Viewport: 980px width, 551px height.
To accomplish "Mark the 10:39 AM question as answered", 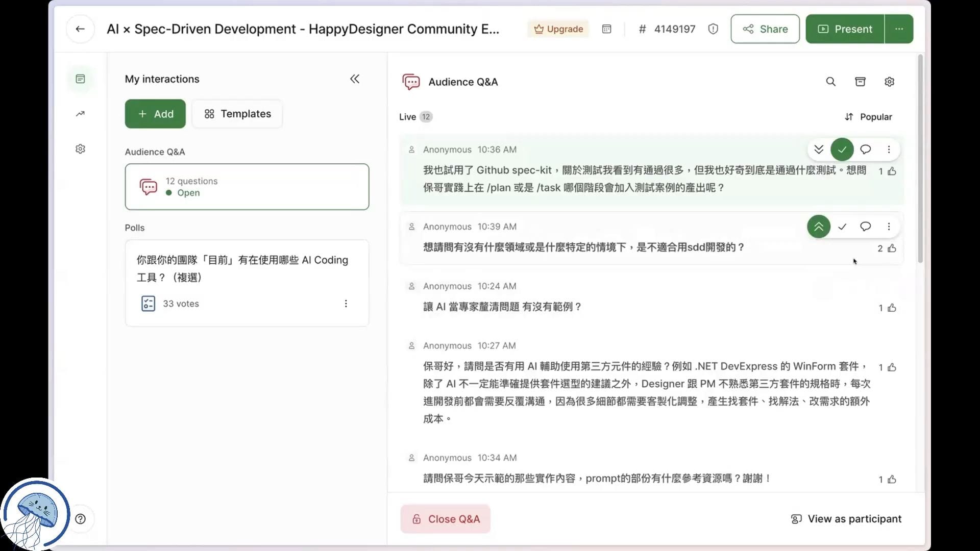I will [842, 227].
